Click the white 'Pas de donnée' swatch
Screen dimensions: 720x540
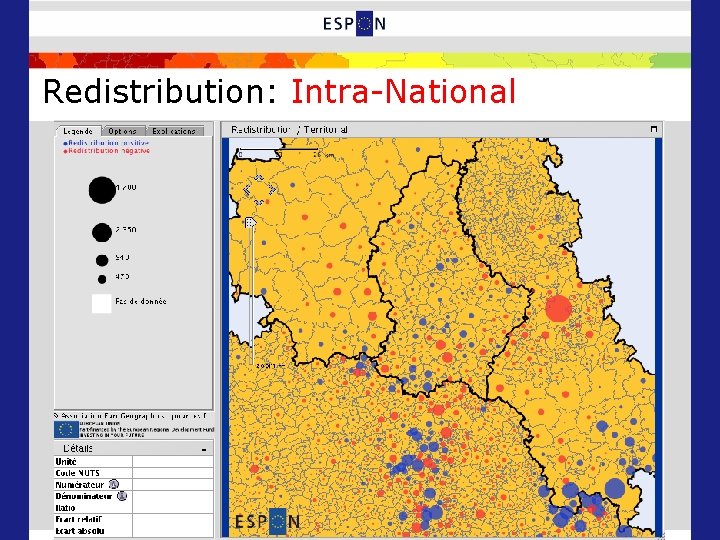(x=101, y=304)
